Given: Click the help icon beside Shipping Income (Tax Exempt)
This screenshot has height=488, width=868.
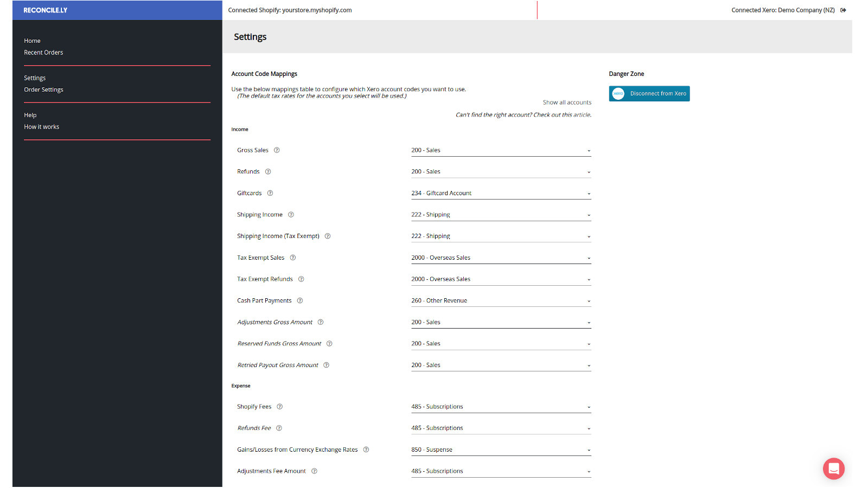Looking at the screenshot, I should click(328, 236).
